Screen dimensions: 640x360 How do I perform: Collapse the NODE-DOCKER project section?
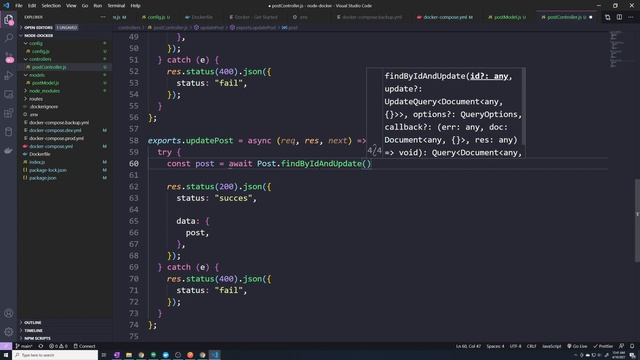[38, 36]
